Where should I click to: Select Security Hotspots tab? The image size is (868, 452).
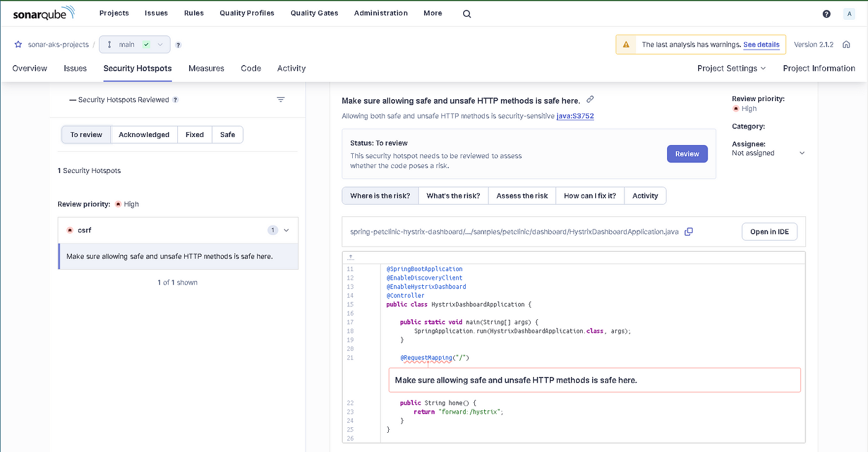[138, 68]
